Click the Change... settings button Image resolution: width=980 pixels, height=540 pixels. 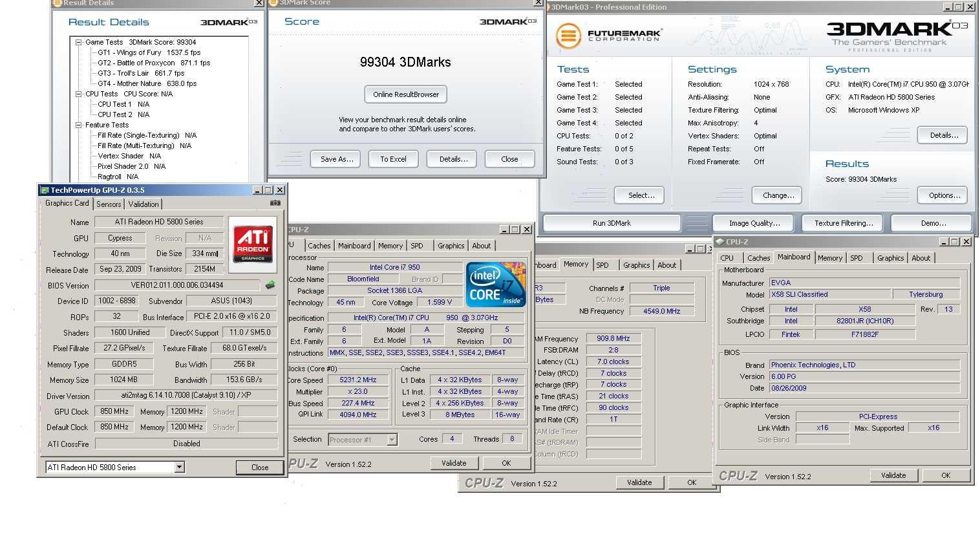pos(778,195)
